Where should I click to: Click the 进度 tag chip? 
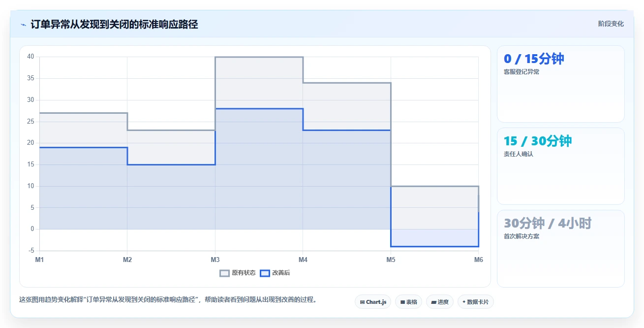tap(440, 302)
